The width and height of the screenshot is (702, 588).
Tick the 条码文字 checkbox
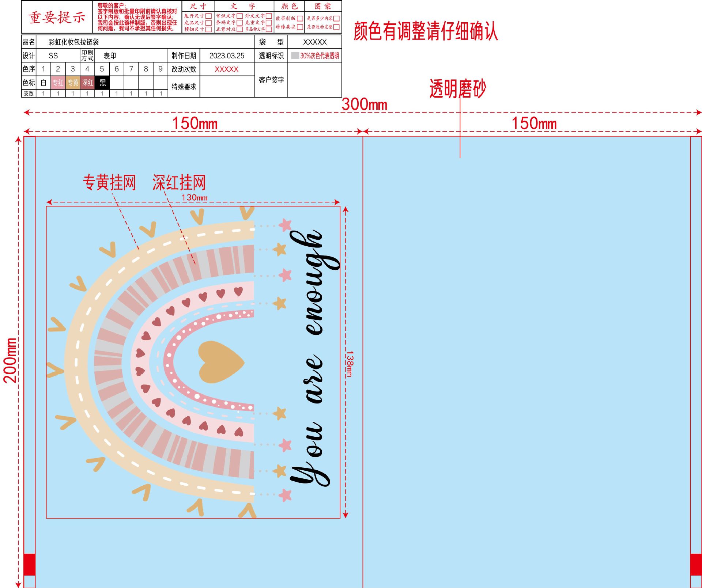[240, 23]
